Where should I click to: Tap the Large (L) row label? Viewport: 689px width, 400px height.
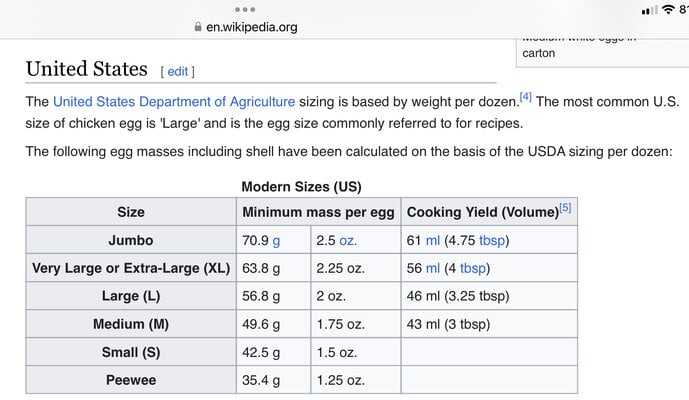click(131, 296)
